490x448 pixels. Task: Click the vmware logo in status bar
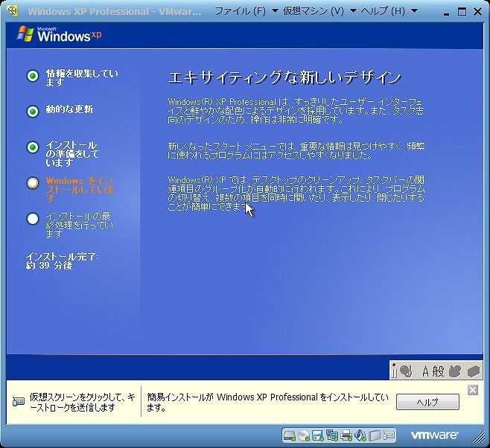coord(434,435)
